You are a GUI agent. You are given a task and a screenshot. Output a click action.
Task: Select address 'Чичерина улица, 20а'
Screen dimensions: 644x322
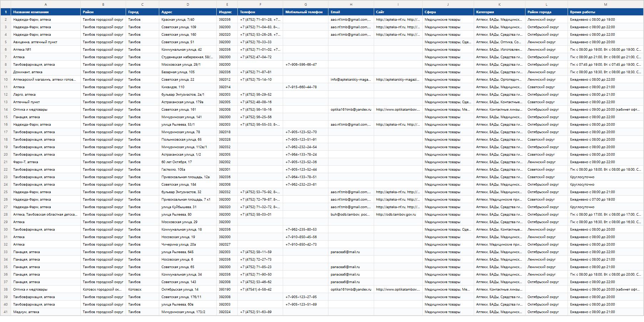188,245
